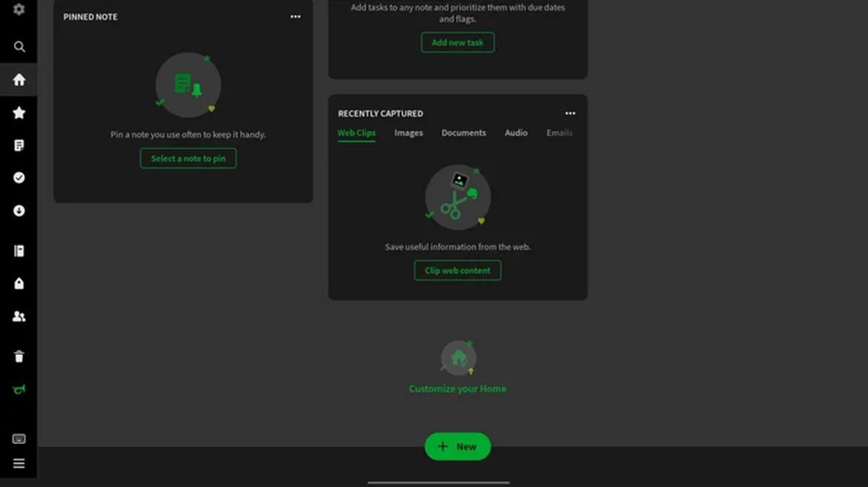Click the "Select a note to pin" button

click(x=188, y=159)
